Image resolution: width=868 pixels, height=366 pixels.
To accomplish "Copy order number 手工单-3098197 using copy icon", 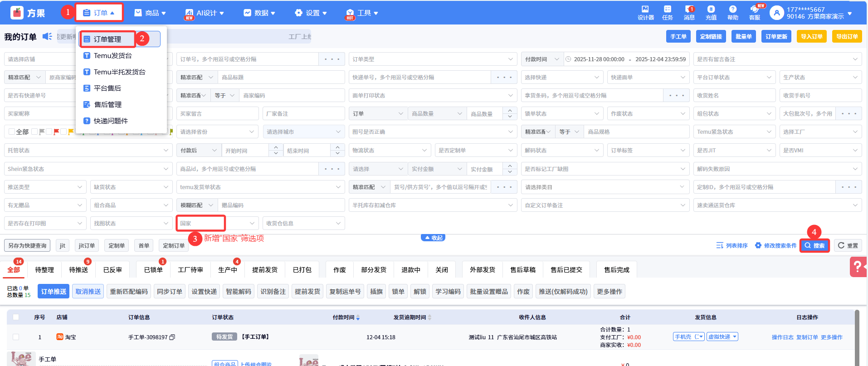I will click(172, 337).
